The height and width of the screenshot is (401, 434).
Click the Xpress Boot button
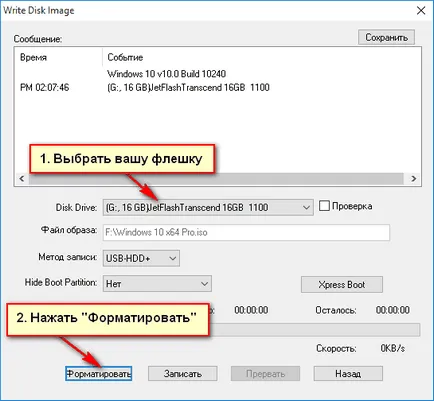click(342, 284)
